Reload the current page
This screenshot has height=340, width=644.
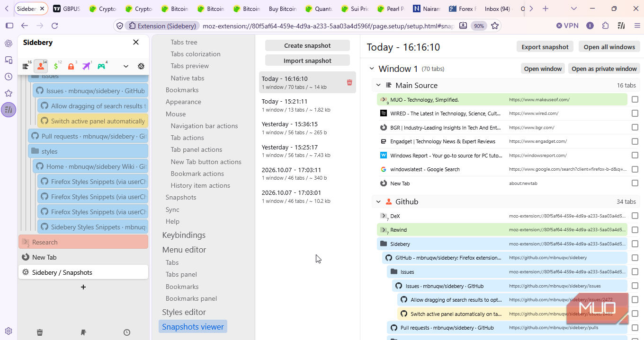54,26
